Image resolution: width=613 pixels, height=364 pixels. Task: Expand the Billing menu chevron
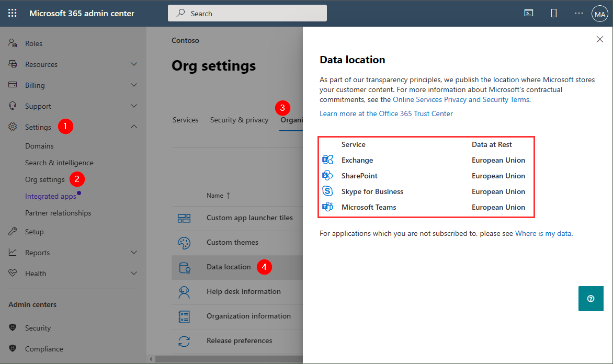click(x=134, y=85)
